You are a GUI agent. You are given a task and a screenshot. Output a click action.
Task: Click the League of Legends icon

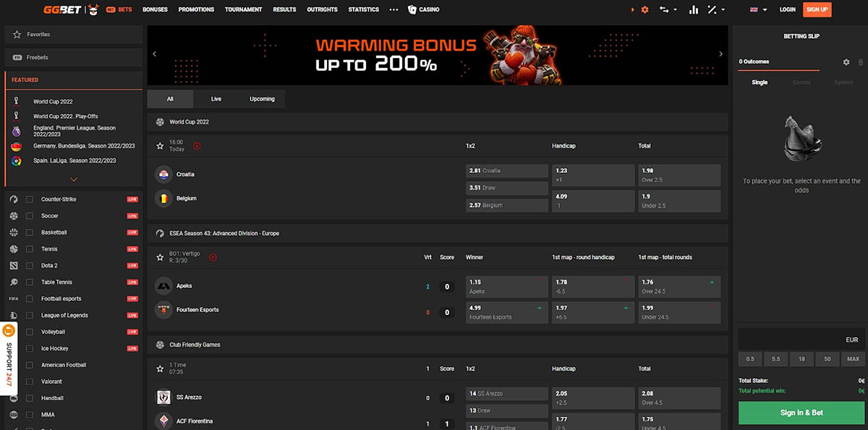[x=14, y=315]
